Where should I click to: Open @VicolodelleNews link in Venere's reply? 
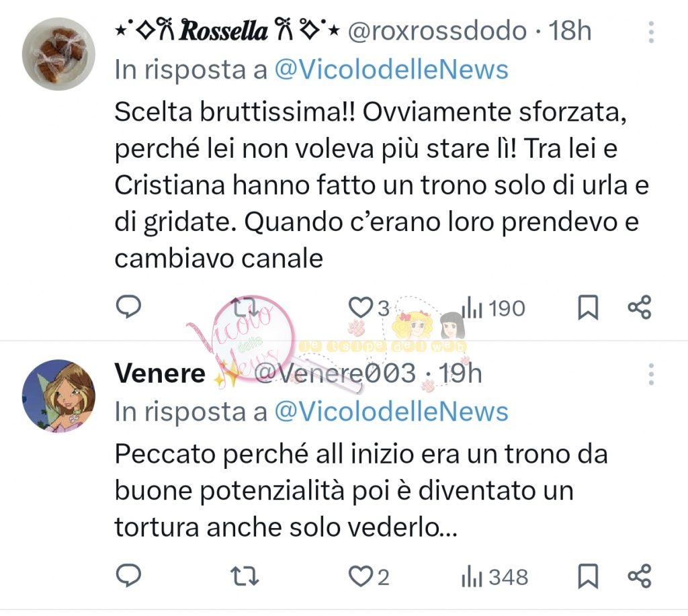[391, 412]
